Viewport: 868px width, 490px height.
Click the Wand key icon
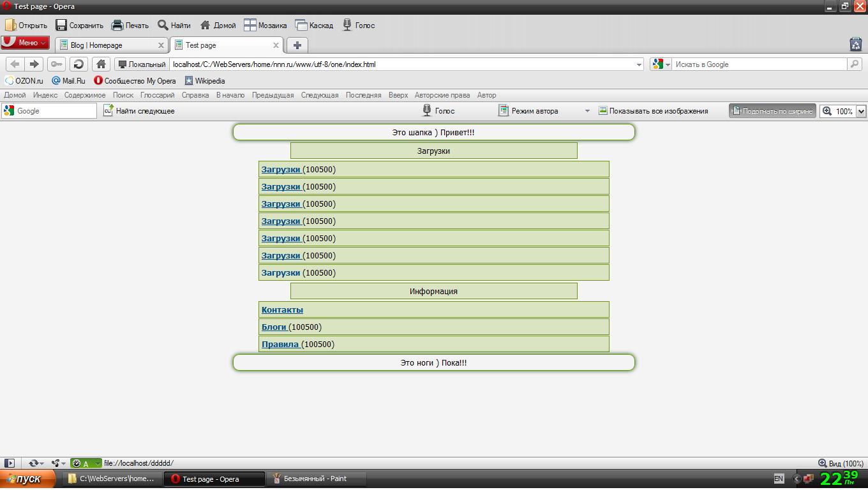(56, 64)
